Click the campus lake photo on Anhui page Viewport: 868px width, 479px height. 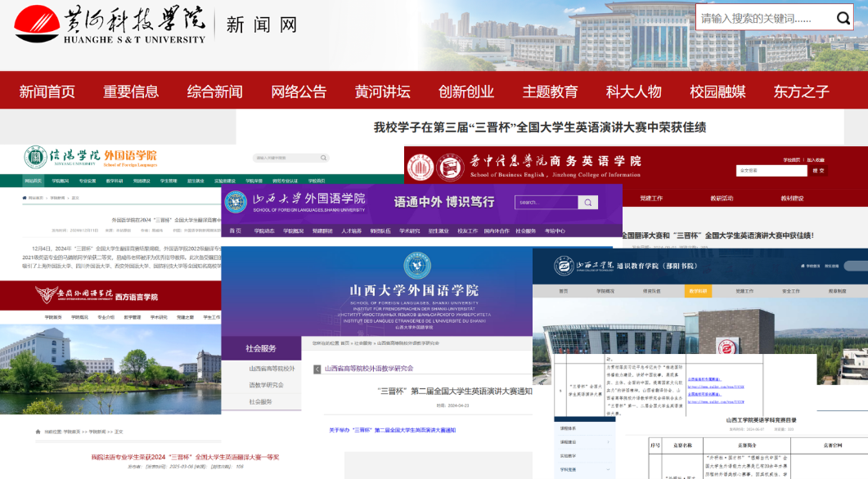110,369
